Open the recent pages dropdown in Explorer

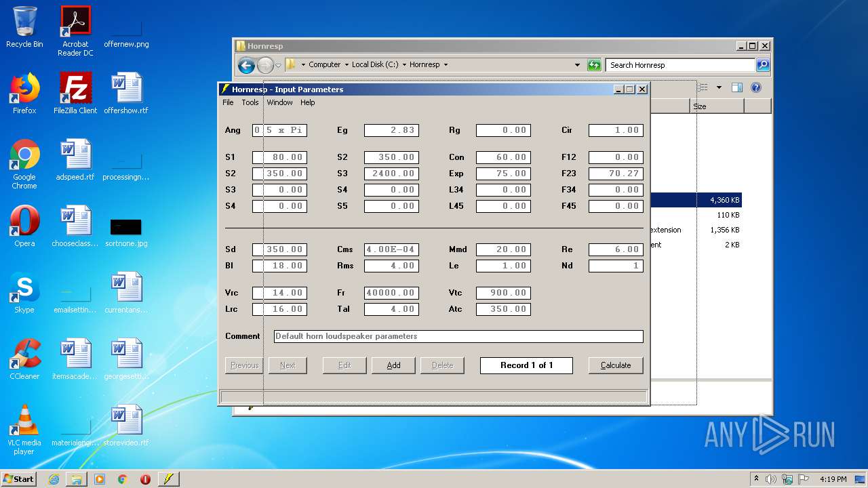tap(278, 65)
